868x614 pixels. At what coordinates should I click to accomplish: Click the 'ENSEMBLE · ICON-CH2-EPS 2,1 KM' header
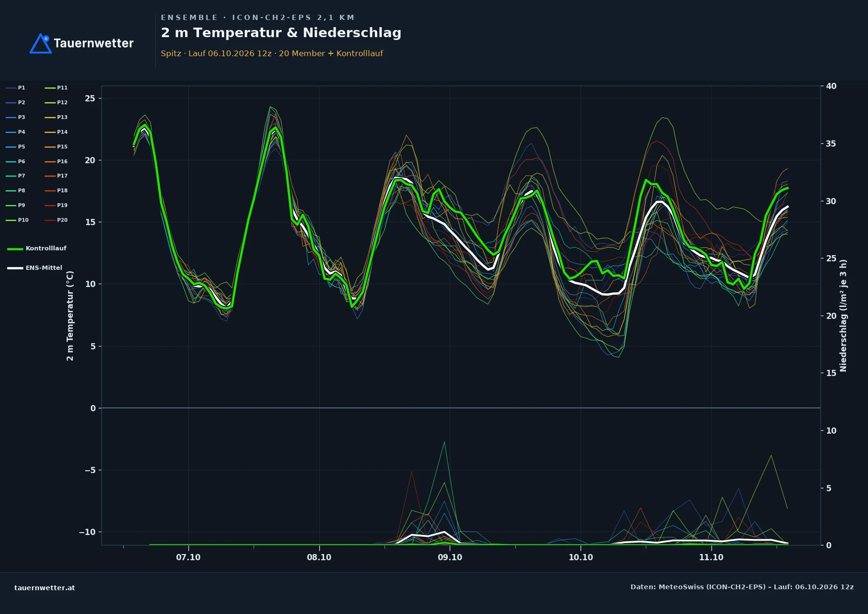tap(257, 18)
